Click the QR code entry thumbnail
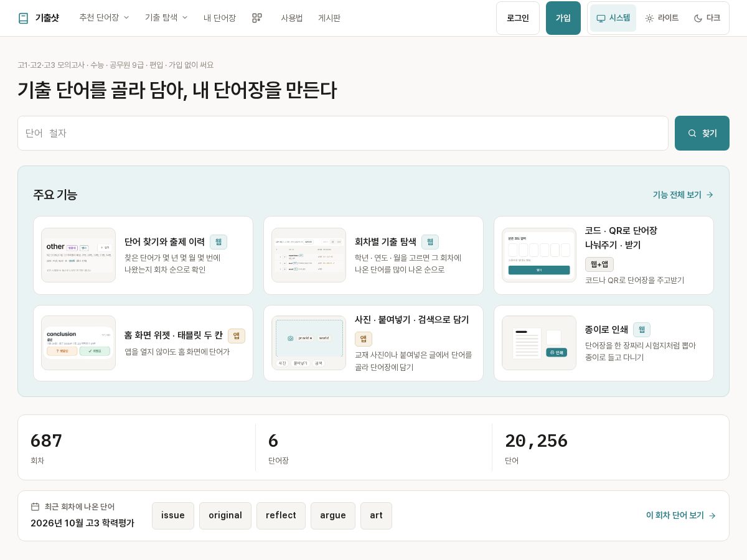 [x=539, y=255]
